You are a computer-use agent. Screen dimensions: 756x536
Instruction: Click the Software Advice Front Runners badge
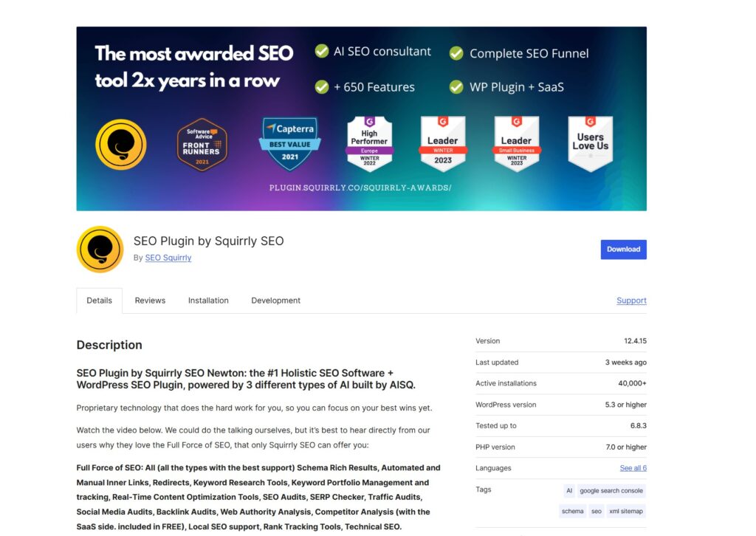click(202, 145)
